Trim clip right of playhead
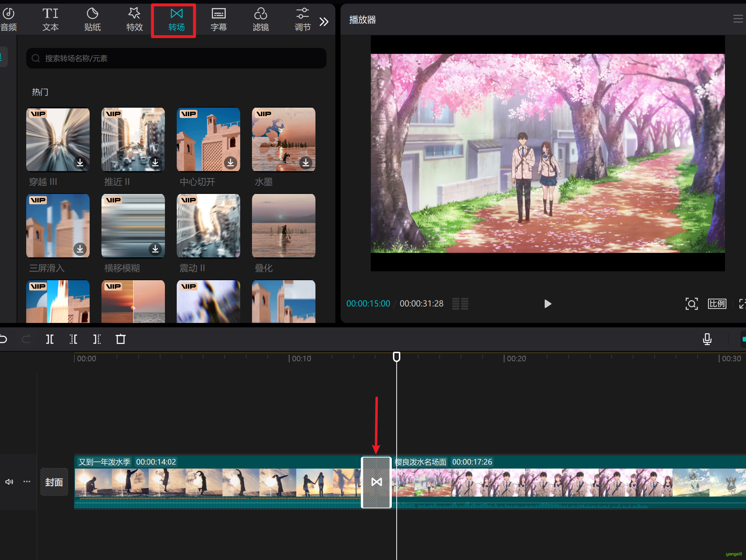 click(x=97, y=339)
